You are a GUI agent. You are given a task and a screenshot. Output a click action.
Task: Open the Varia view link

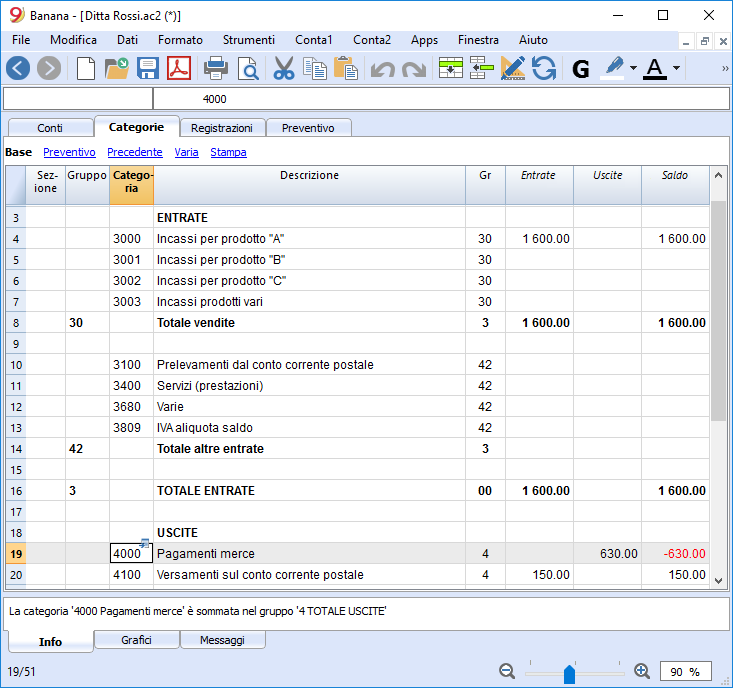187,152
